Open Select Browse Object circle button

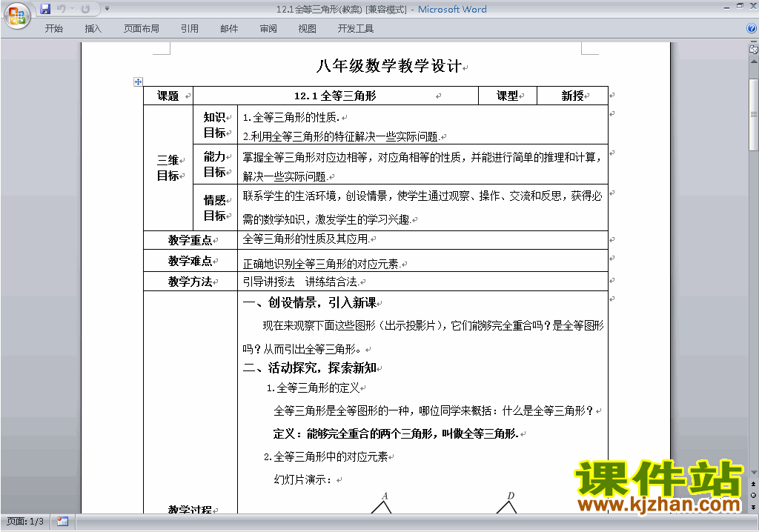tap(753, 495)
